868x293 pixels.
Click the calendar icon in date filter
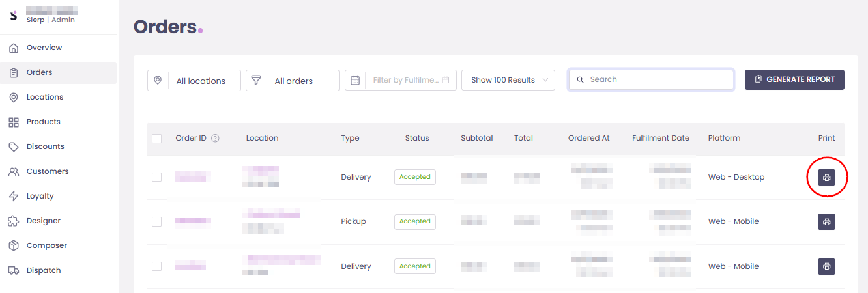(x=355, y=80)
